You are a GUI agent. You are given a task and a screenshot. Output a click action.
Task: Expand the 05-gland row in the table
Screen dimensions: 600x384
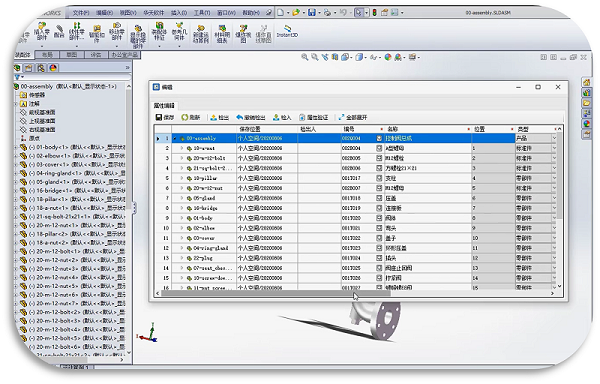click(x=182, y=198)
